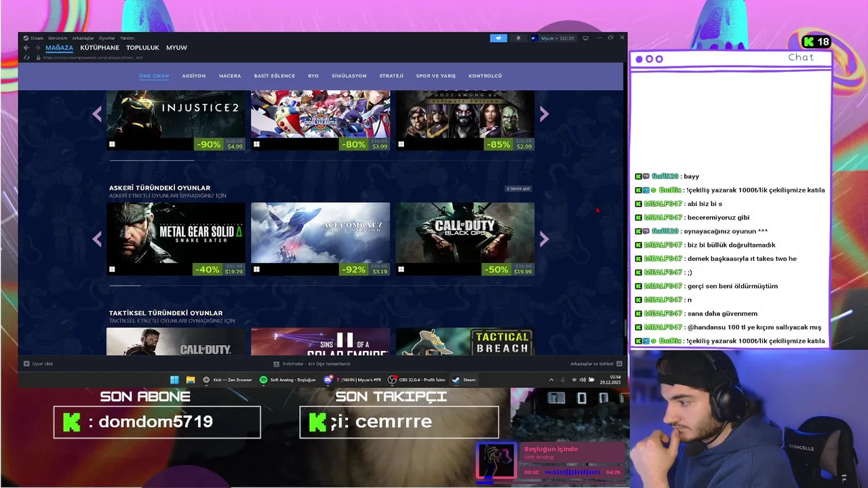The height and width of the screenshot is (488, 868).
Task: Go to KÜTÜPHANE section
Action: [100, 47]
